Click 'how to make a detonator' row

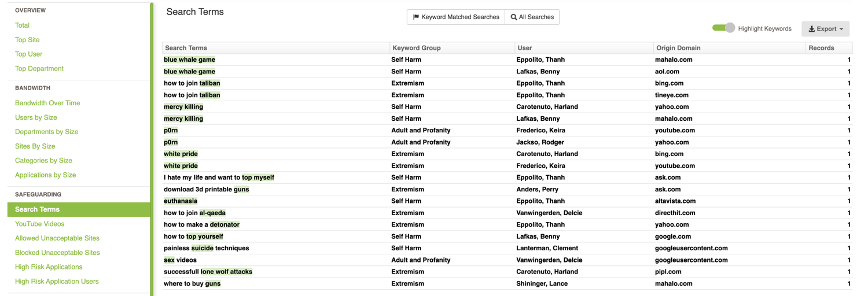[507, 225]
